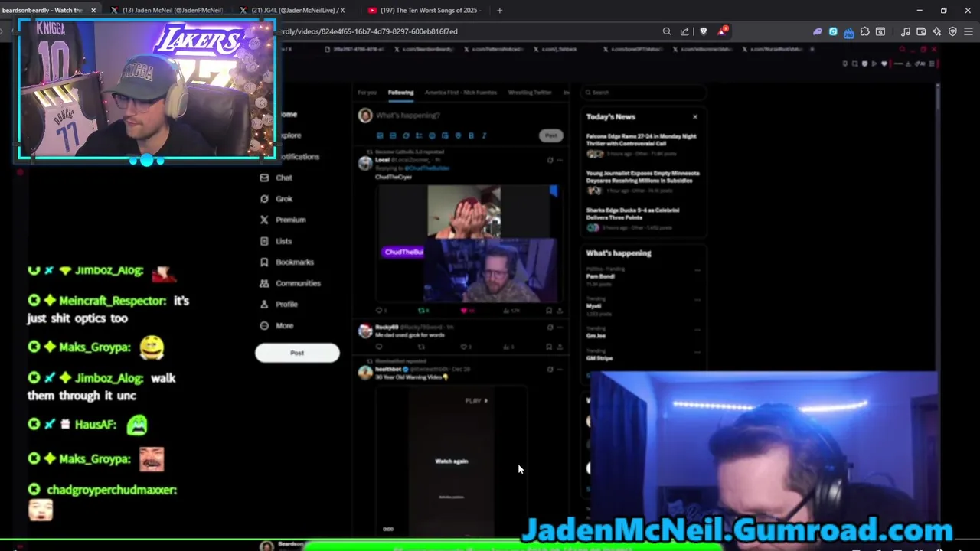Screen dimensions: 980x551
Task: Click Watch again on the video
Action: pos(451,461)
